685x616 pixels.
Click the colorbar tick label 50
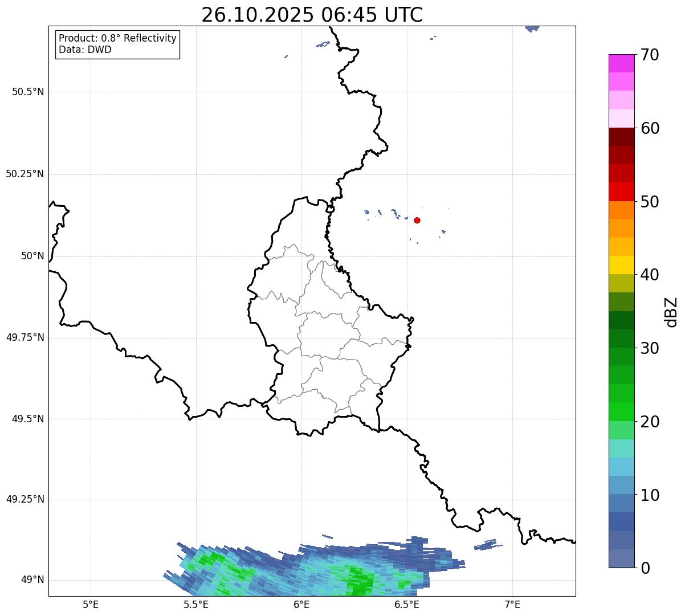point(650,201)
